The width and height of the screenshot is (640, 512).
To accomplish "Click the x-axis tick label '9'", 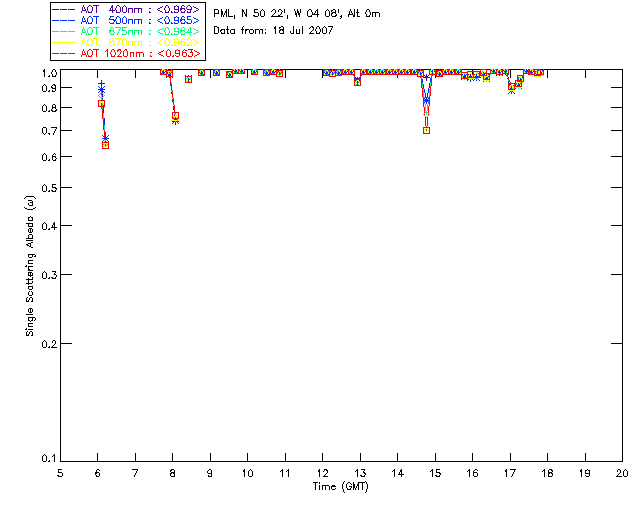I will pyautogui.click(x=210, y=473).
